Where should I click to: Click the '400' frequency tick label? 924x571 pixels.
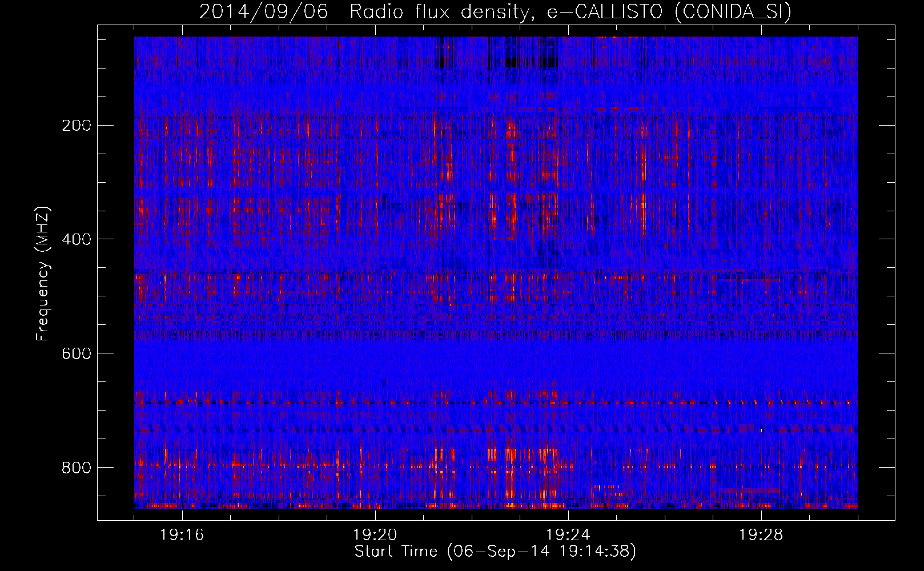[77, 239]
